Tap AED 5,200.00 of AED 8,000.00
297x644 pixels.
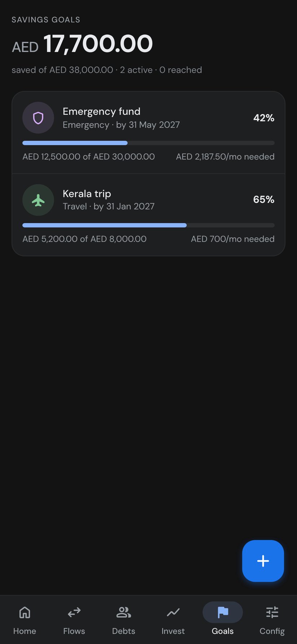tap(84, 239)
